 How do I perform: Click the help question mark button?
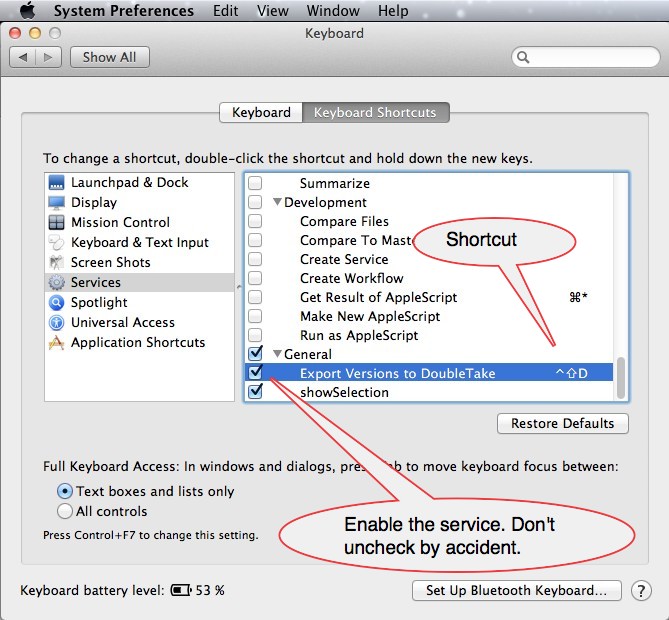(x=641, y=591)
